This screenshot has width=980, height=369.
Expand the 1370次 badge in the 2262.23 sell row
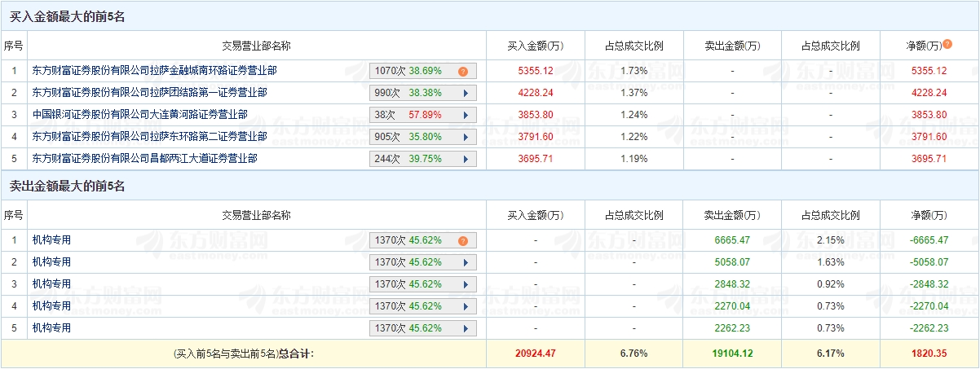466,329
